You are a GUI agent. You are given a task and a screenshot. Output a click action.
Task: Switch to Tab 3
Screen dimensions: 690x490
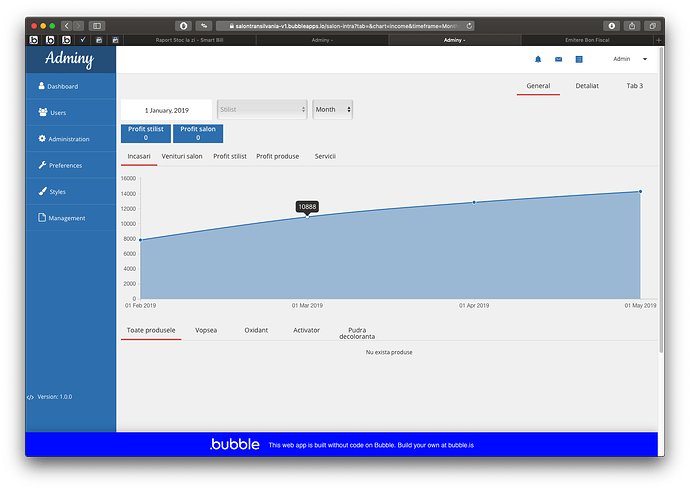tap(635, 86)
